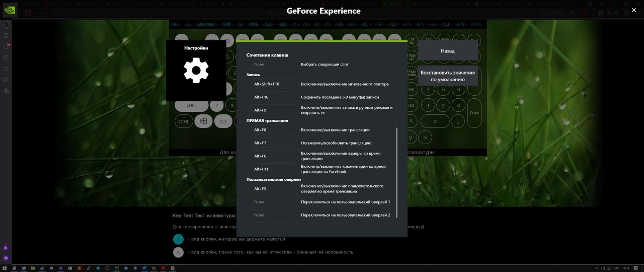Screen dimensions: 644x272
Task: Edit the Alt+F9 manual recording hotkey
Action: tap(274, 110)
